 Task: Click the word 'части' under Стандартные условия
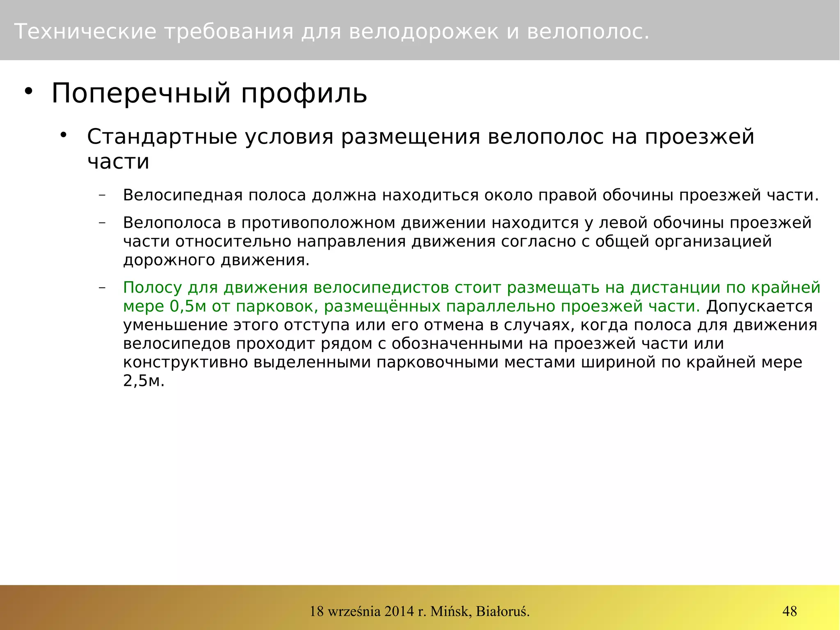tap(118, 161)
